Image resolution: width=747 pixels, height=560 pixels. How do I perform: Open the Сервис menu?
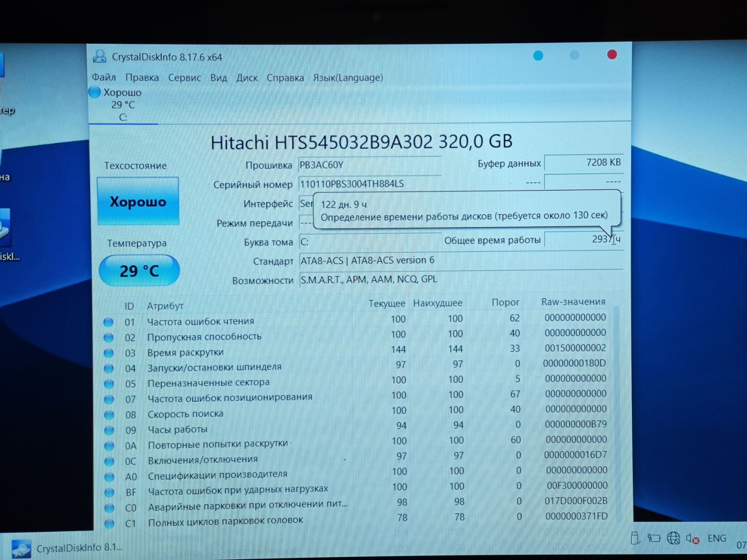[x=185, y=77]
